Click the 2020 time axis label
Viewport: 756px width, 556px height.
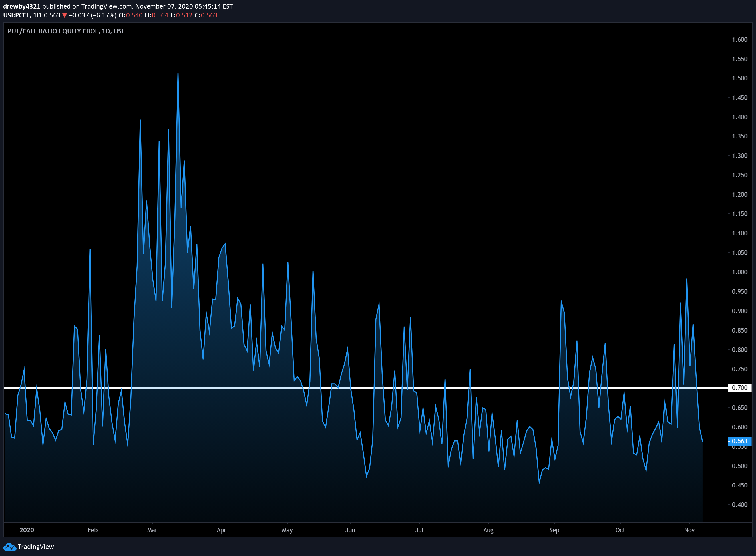click(x=27, y=530)
